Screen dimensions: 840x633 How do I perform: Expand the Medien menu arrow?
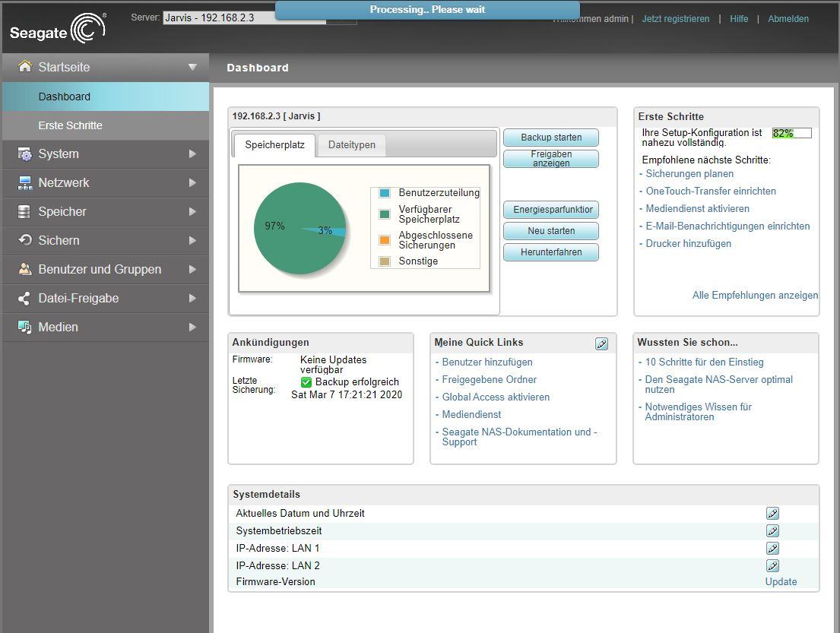point(192,328)
